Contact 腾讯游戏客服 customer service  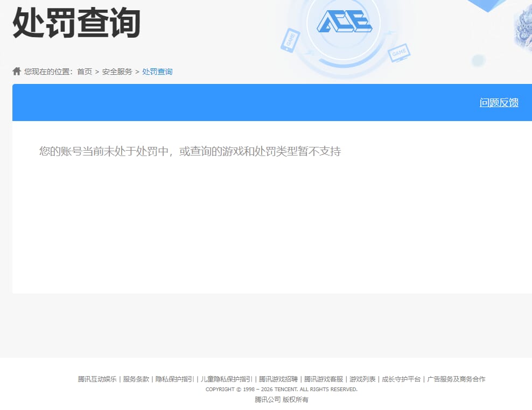pos(324,379)
